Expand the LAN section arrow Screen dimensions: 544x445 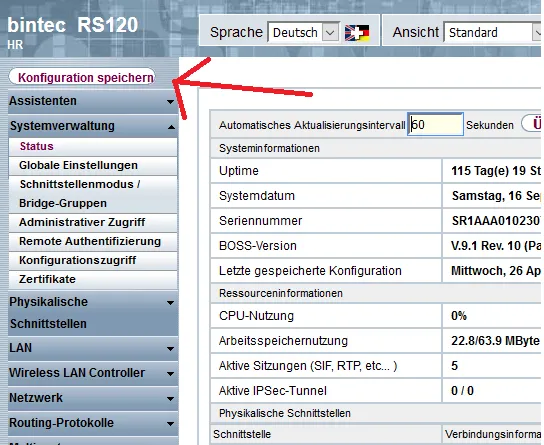tap(170, 349)
